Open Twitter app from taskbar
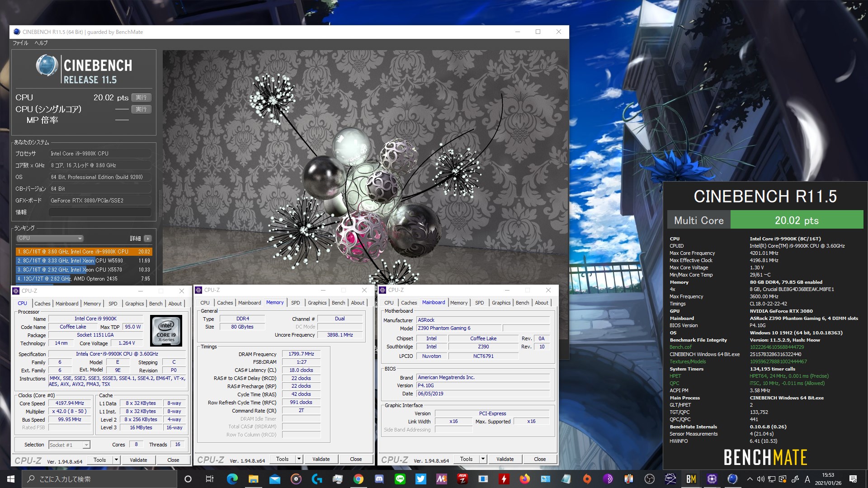 [x=421, y=479]
